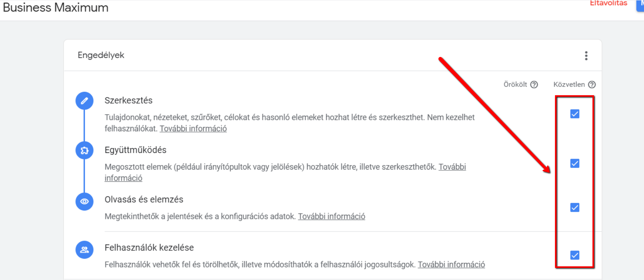Viewport: 644px width, 280px height.
Task: Click the Olvasás és elemzés title
Action: (x=144, y=200)
